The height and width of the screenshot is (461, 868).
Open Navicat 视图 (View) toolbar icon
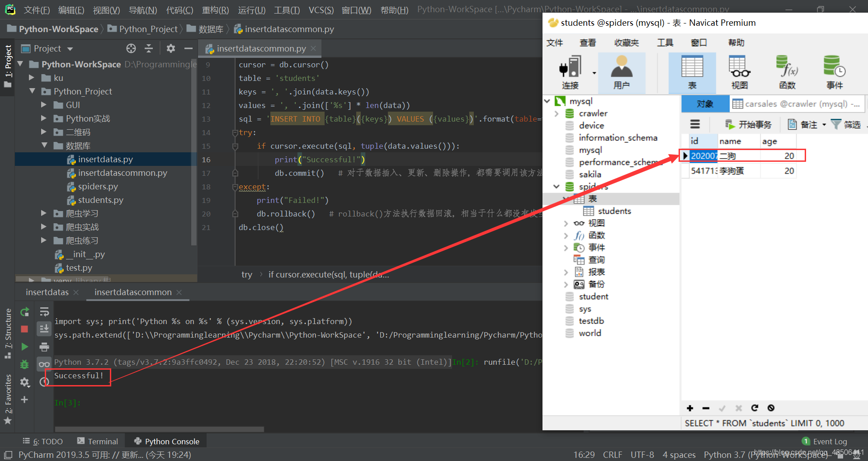pos(740,72)
